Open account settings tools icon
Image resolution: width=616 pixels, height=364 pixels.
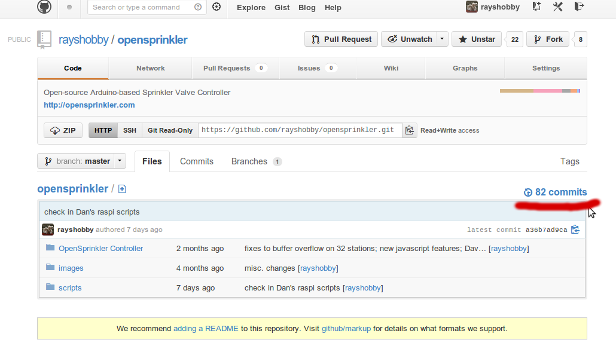(x=558, y=7)
